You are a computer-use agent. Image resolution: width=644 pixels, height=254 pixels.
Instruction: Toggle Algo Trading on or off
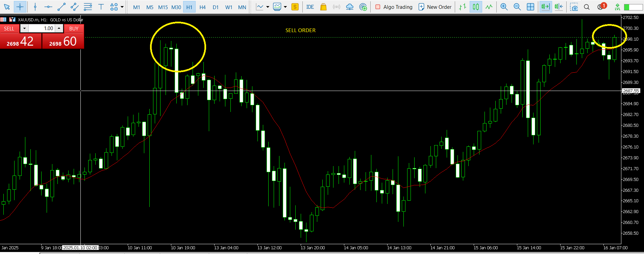[394, 7]
